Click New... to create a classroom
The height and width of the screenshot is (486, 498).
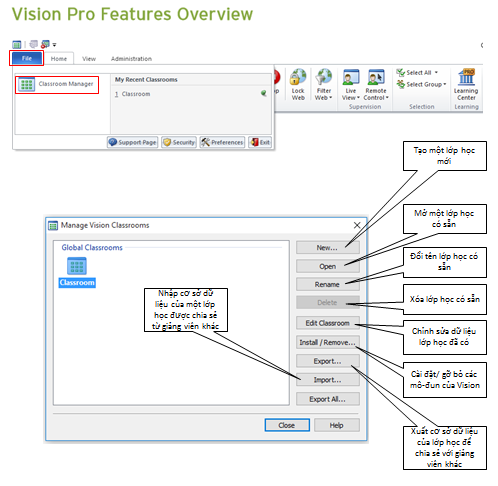click(328, 248)
